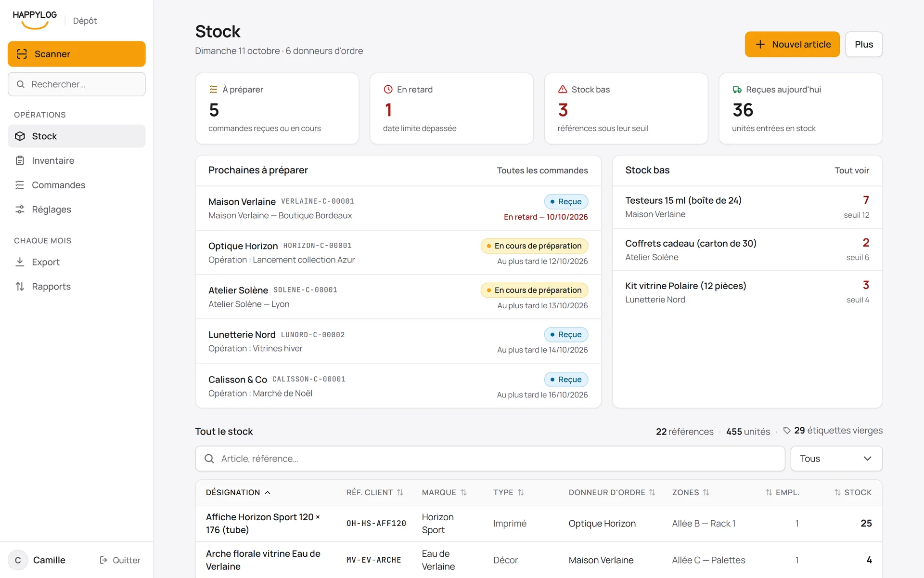The image size is (924, 578).
Task: Click the Inventaire clipboard icon
Action: coord(20,160)
